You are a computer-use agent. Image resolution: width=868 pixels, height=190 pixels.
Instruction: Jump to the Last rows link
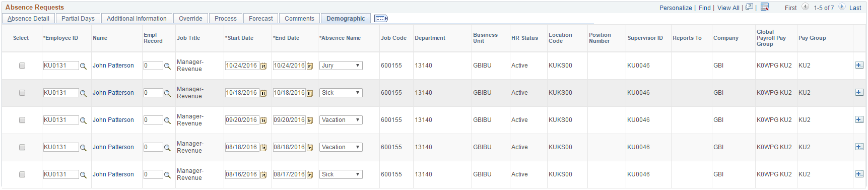point(855,8)
